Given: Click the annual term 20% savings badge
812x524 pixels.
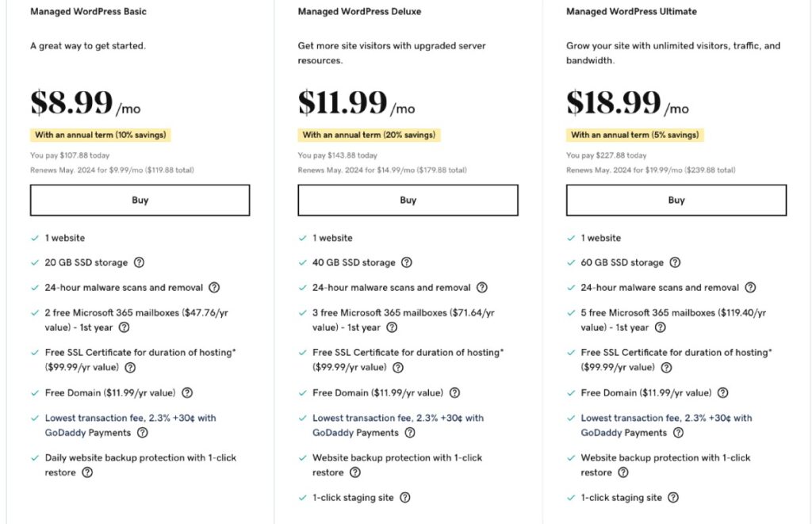Looking at the screenshot, I should coord(367,135).
